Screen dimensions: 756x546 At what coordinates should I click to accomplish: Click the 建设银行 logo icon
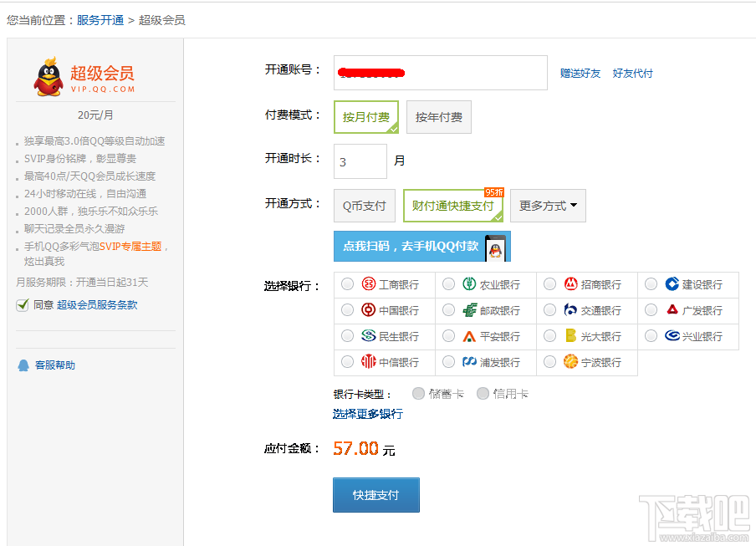tap(672, 283)
